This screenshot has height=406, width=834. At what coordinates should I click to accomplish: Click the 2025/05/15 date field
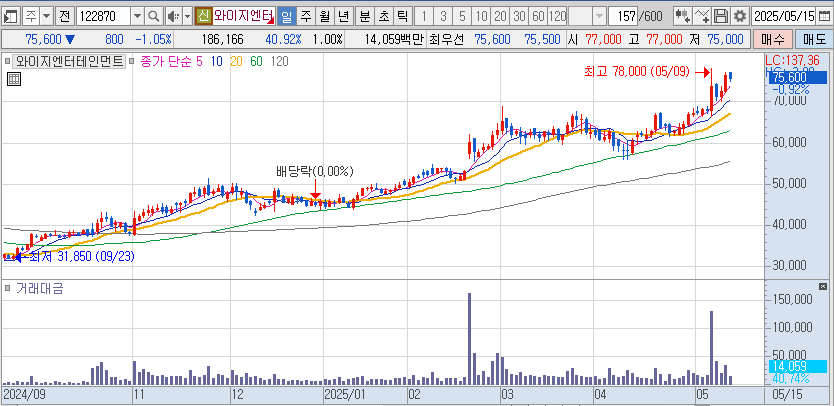pyautogui.click(x=785, y=17)
